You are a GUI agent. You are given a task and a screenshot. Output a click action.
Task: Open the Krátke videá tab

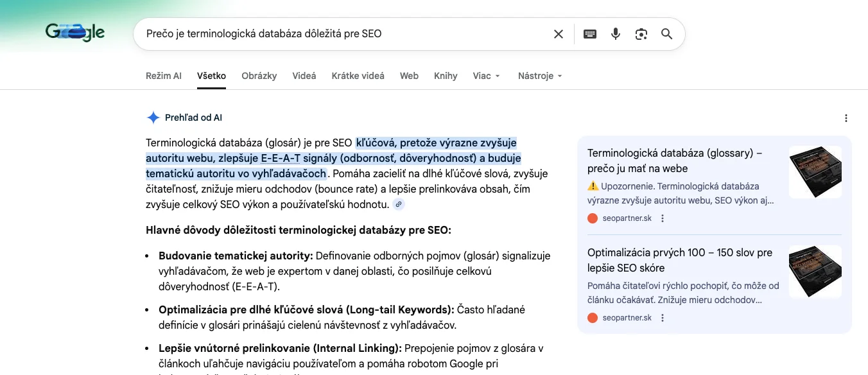pyautogui.click(x=358, y=76)
